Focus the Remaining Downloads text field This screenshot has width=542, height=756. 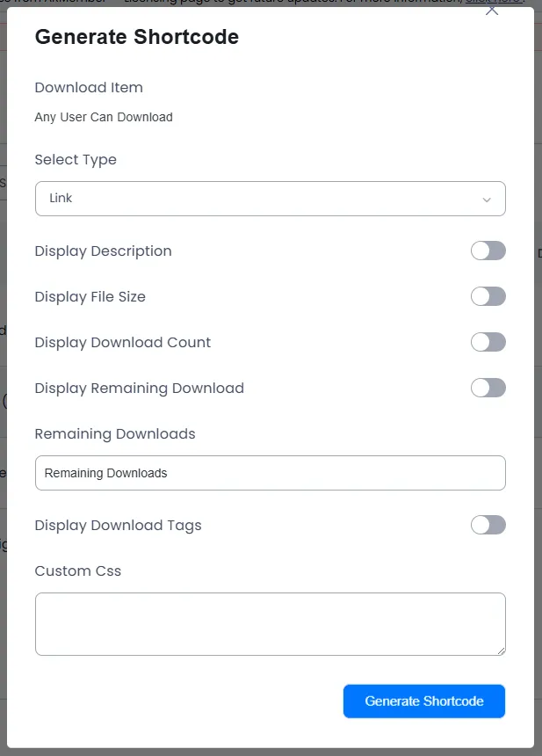[x=270, y=473]
